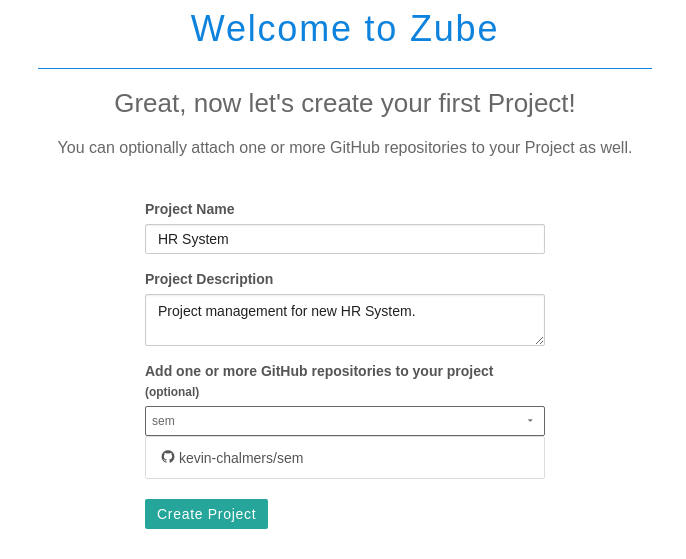Click the blue divider line under title
The width and height of the screenshot is (686, 559).
click(344, 68)
